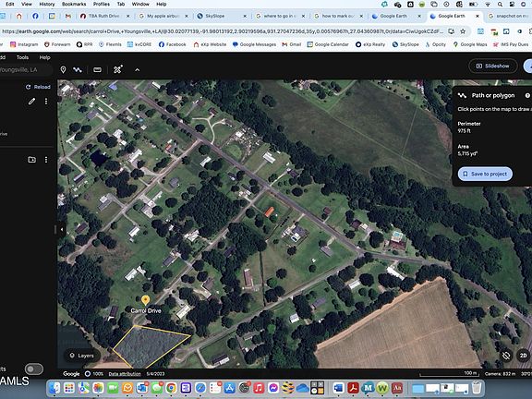Collapse the side panel with the arrow handle
The image size is (532, 399).
(x=61, y=229)
